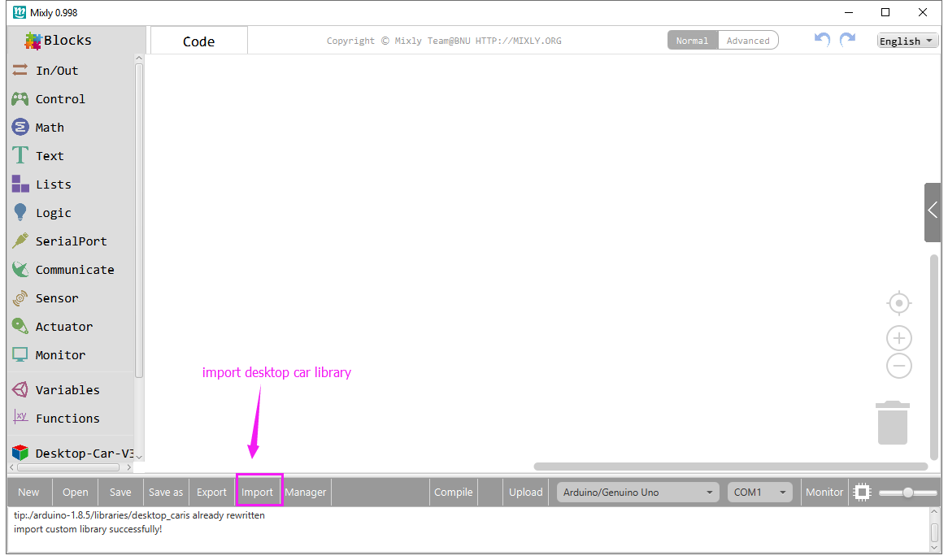Center the workspace with crosshair icon

pos(898,303)
